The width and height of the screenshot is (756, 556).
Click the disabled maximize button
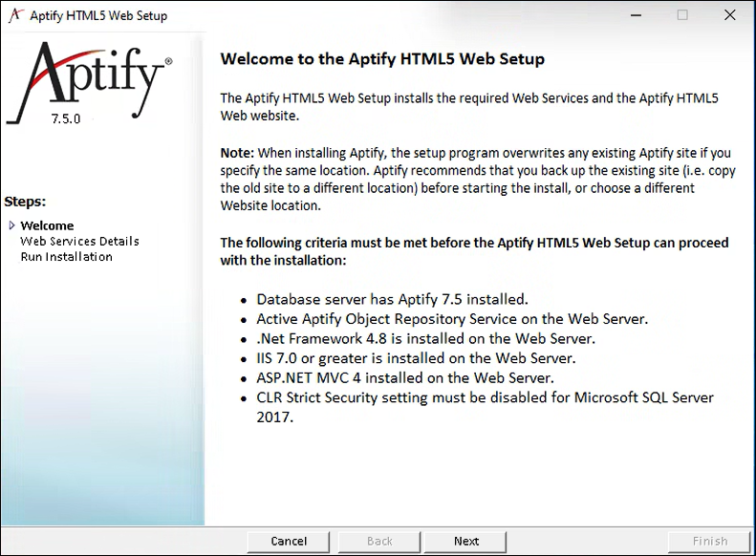(682, 15)
